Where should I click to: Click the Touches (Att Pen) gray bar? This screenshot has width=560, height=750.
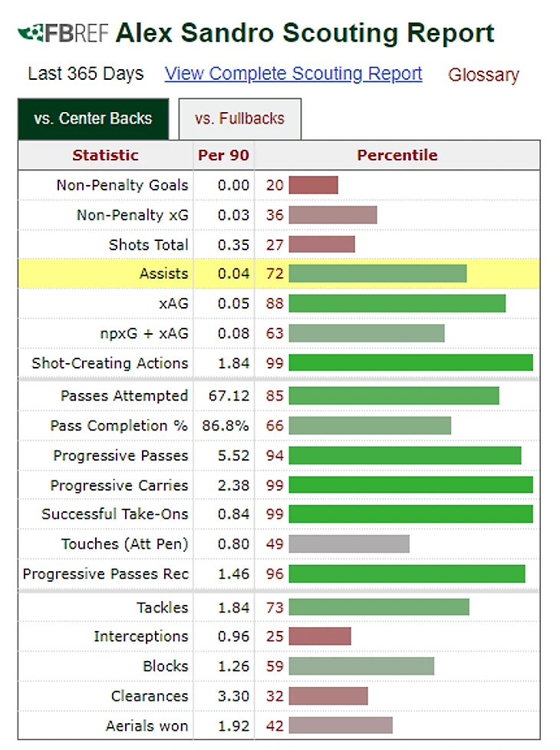(349, 544)
